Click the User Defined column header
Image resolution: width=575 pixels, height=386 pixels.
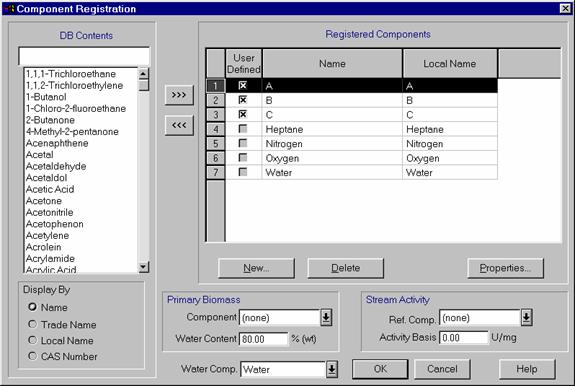coord(243,63)
